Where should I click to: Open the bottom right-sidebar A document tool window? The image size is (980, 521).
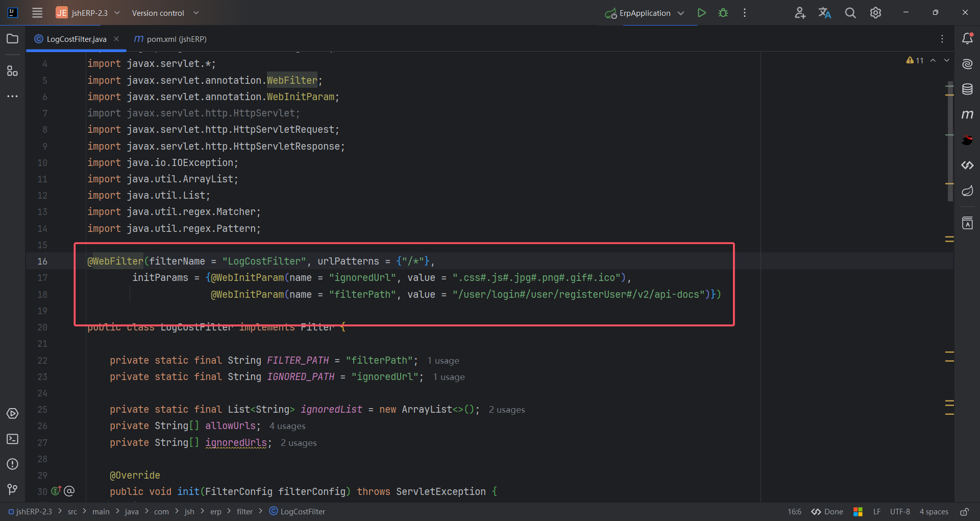point(967,223)
